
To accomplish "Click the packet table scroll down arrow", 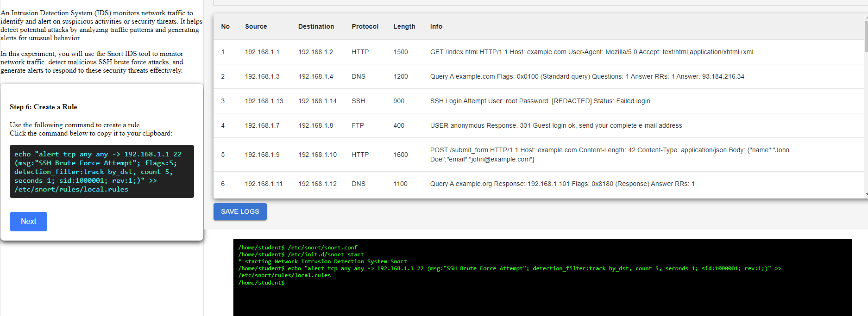I will pyautogui.click(x=866, y=195).
